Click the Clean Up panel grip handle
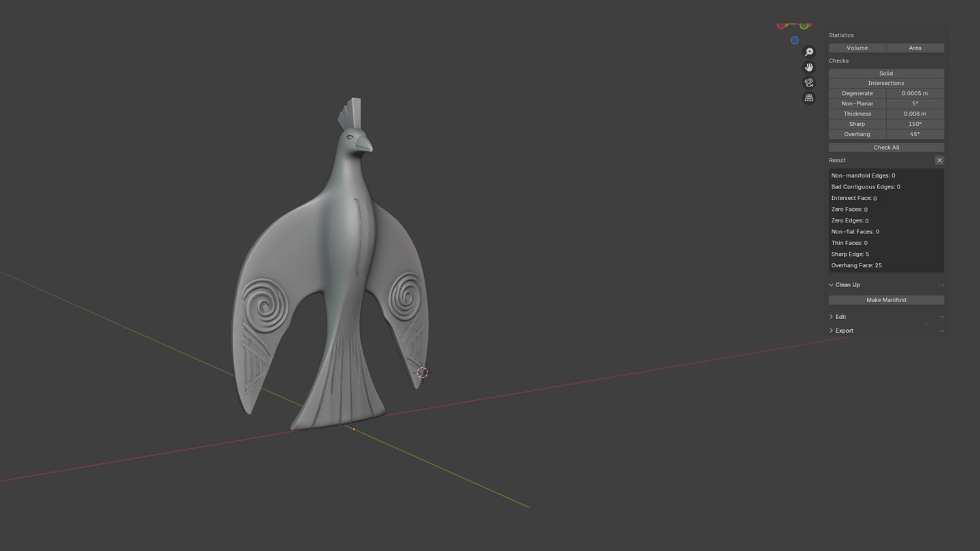 pos(941,285)
